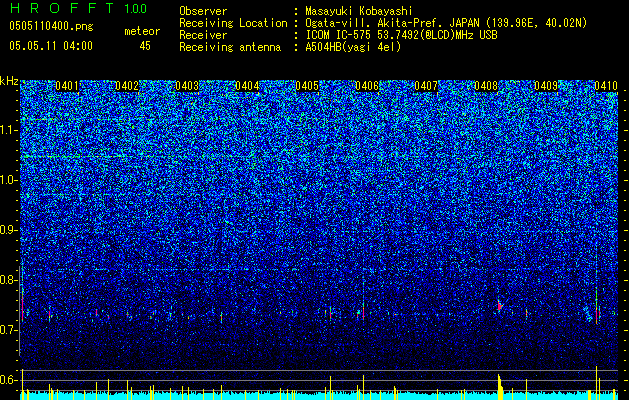Click the 0409 time marker
Screen dimensions: 629x400
[546, 86]
